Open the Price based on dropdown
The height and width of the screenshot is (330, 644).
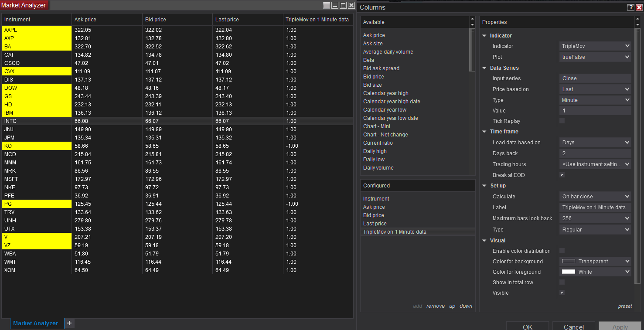click(x=595, y=89)
